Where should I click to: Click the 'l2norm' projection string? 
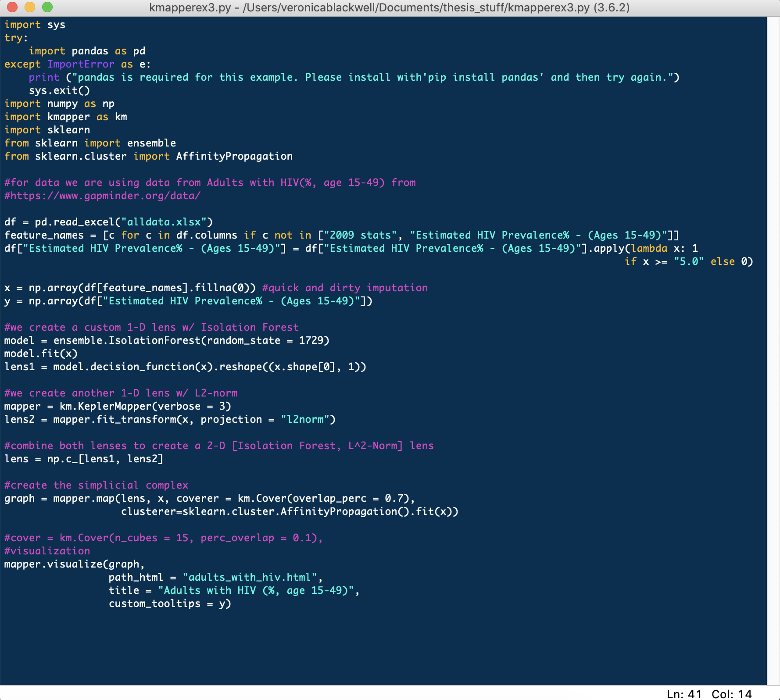pos(305,420)
